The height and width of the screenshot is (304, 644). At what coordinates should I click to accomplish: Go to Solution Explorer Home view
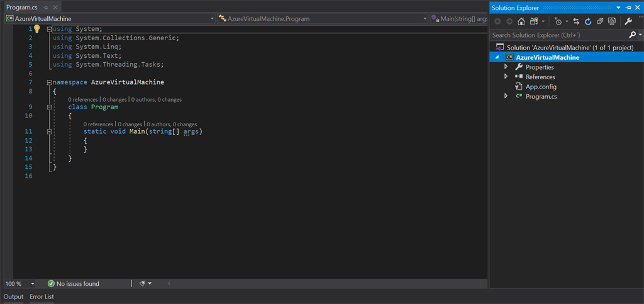click(521, 21)
